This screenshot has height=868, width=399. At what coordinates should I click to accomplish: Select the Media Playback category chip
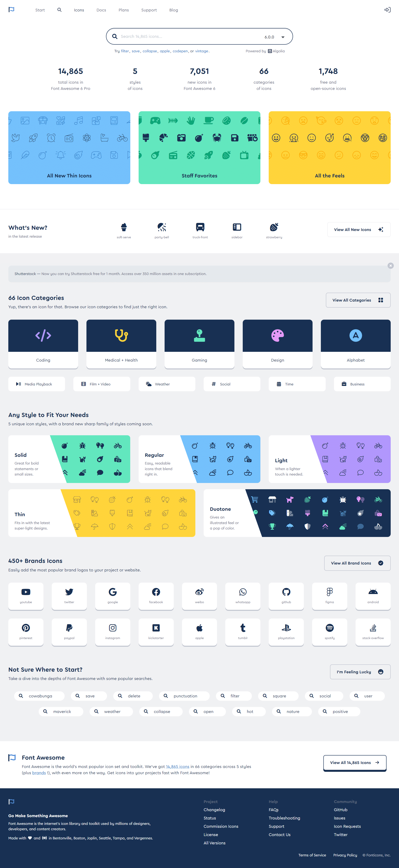tap(37, 384)
